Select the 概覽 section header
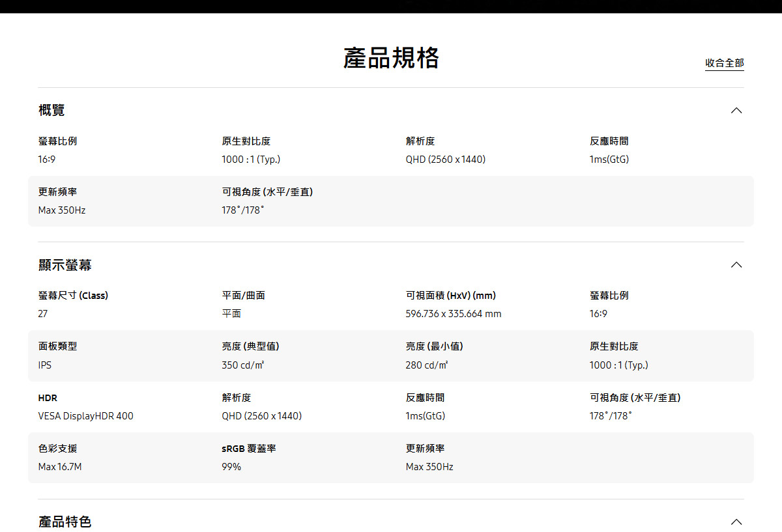The height and width of the screenshot is (532, 782). point(51,110)
